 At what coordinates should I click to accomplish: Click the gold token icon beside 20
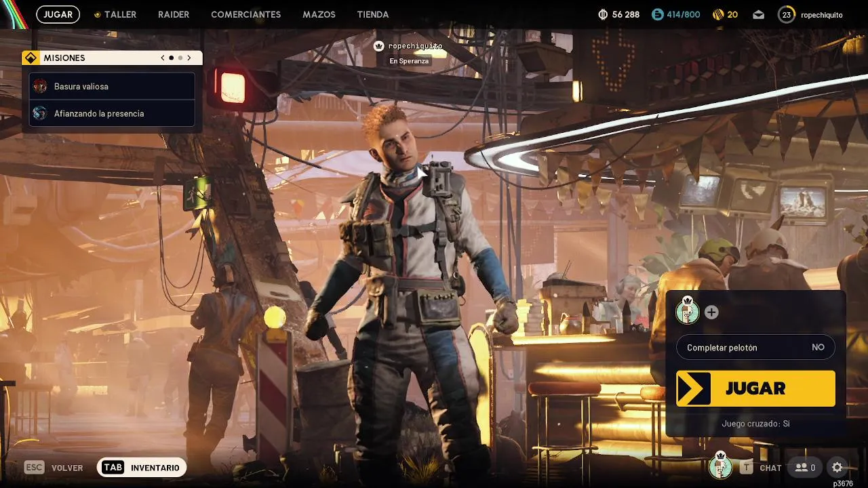(718, 14)
